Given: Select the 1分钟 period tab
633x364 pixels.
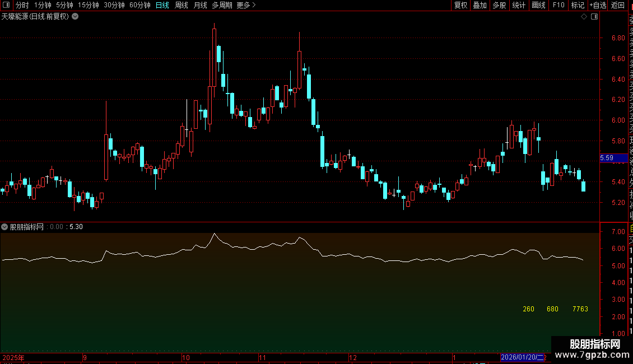Looking at the screenshot, I should 43,5.
